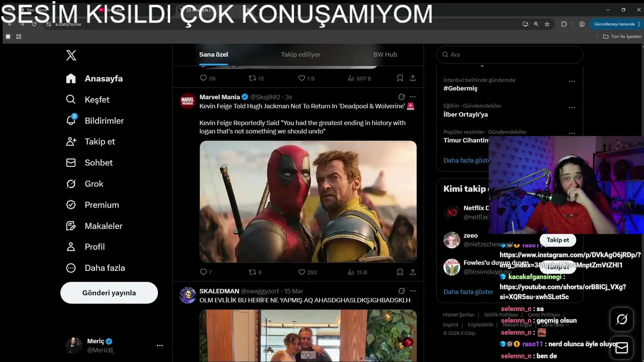Click Chrome zoom magnifier icon in address bar

pos(536,24)
